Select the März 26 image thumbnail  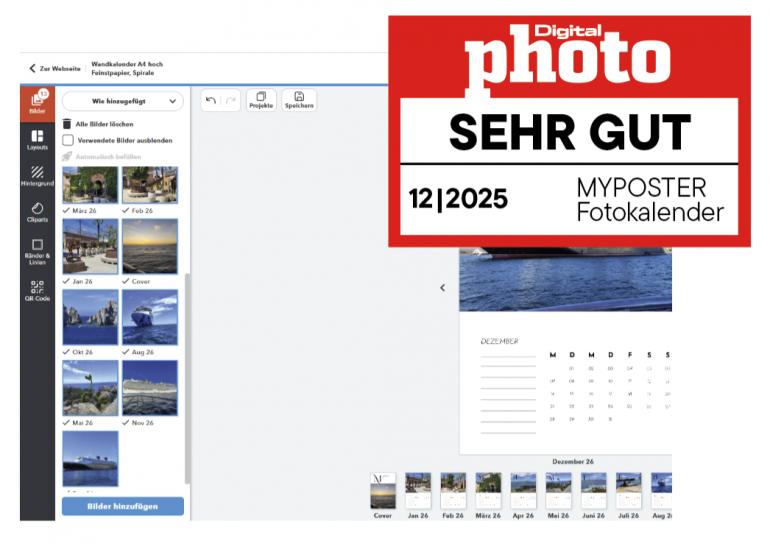(x=90, y=185)
